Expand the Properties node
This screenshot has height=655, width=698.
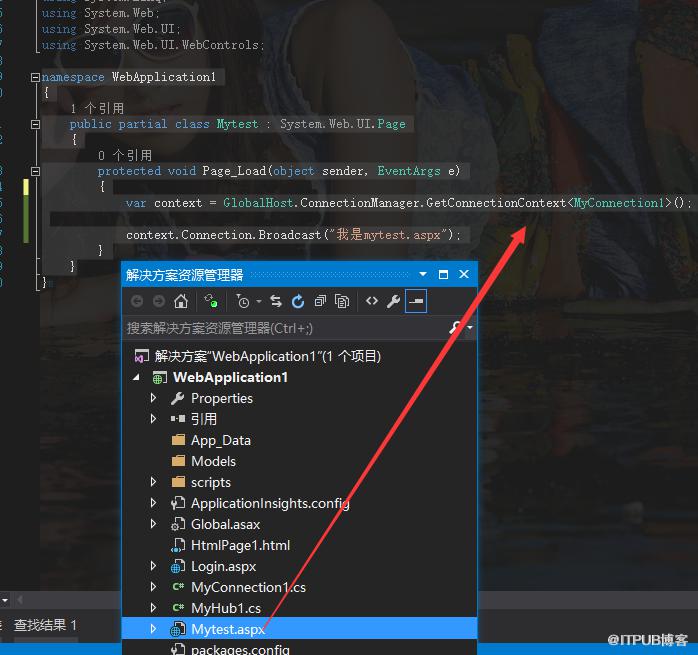point(153,398)
